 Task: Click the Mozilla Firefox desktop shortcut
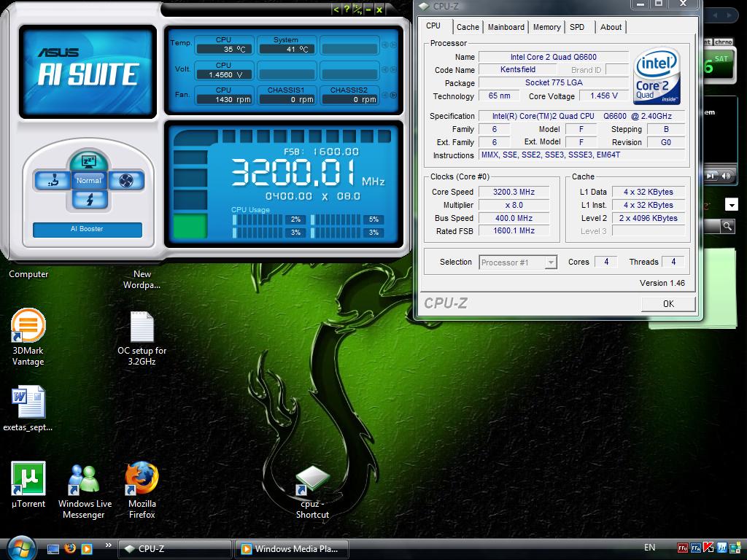coord(142,478)
